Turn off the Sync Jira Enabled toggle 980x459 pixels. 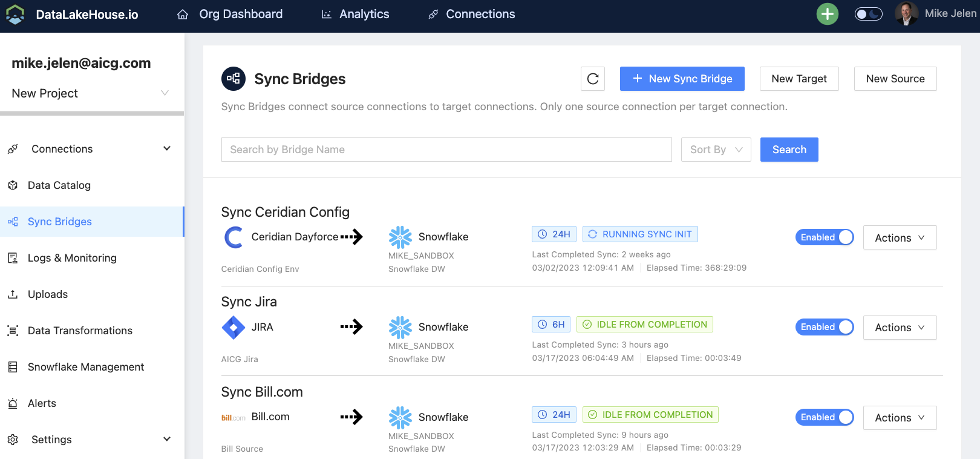click(x=824, y=328)
